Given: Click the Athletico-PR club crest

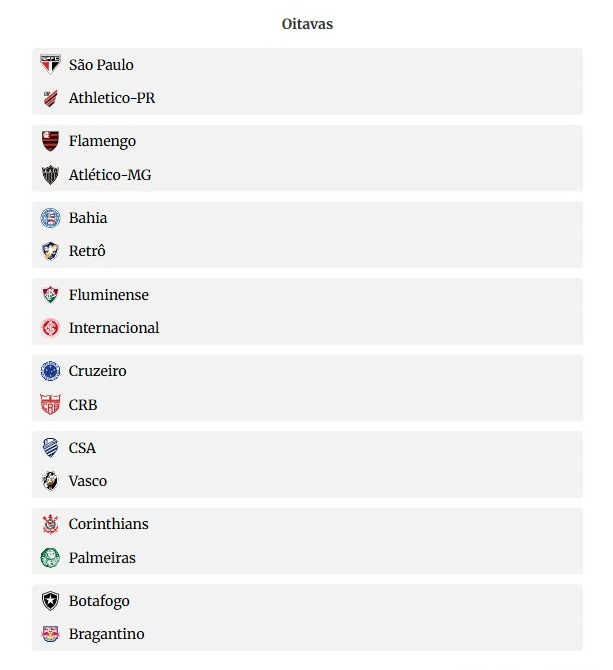Looking at the screenshot, I should point(50,98).
